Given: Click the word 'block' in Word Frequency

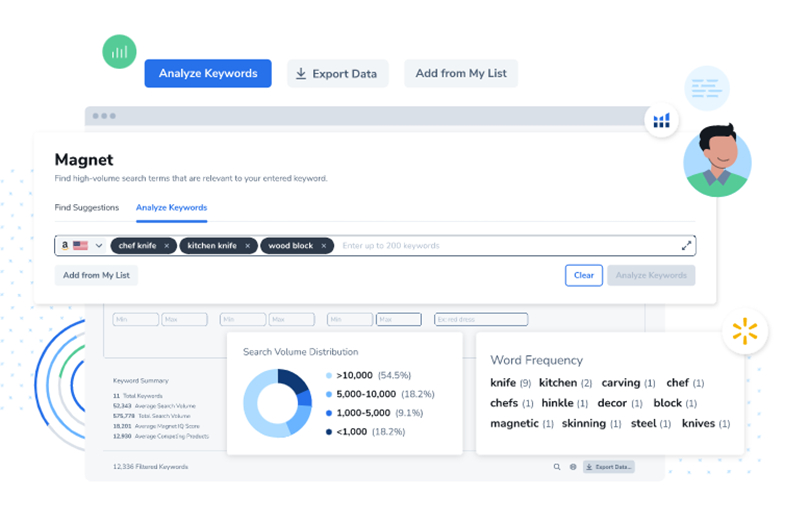Looking at the screenshot, I should coord(668,403).
